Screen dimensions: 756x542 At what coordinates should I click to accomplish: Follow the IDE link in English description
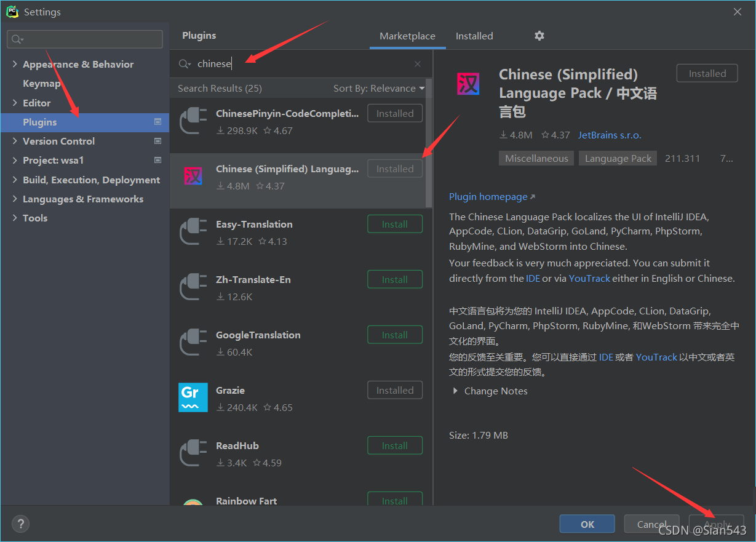point(533,278)
